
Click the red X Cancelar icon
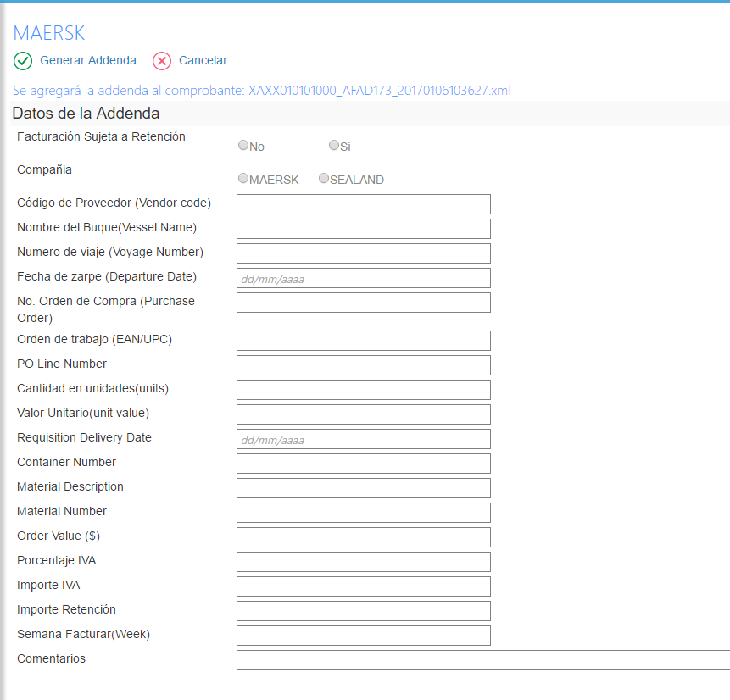162,61
